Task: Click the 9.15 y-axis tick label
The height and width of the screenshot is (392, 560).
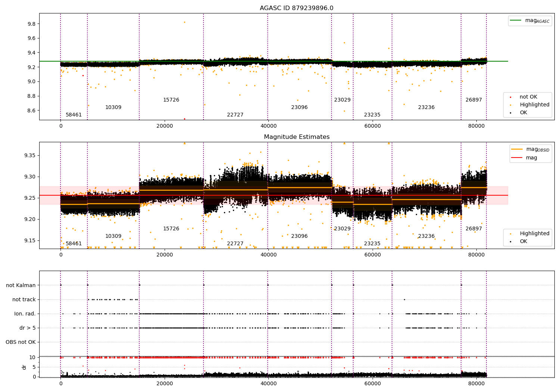Action: click(x=30, y=240)
